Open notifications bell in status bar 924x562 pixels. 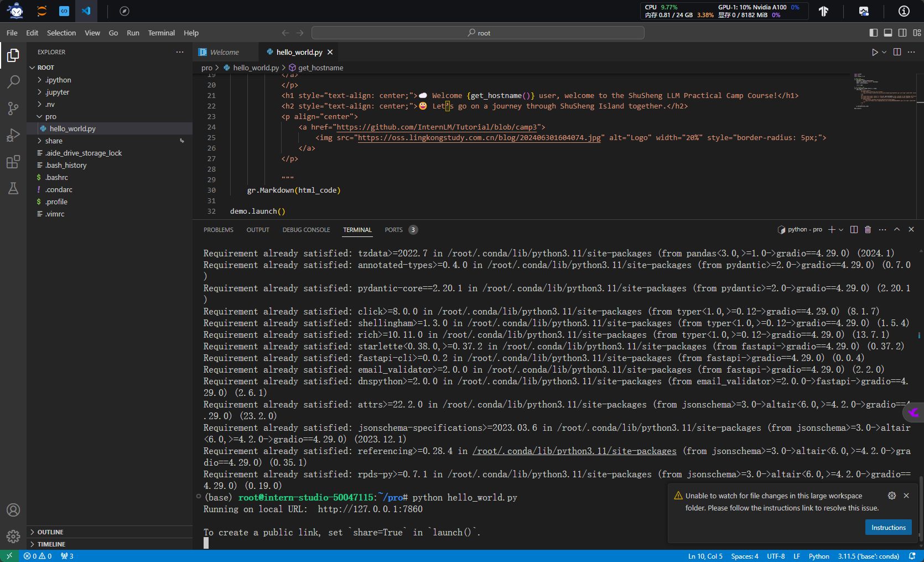click(913, 556)
